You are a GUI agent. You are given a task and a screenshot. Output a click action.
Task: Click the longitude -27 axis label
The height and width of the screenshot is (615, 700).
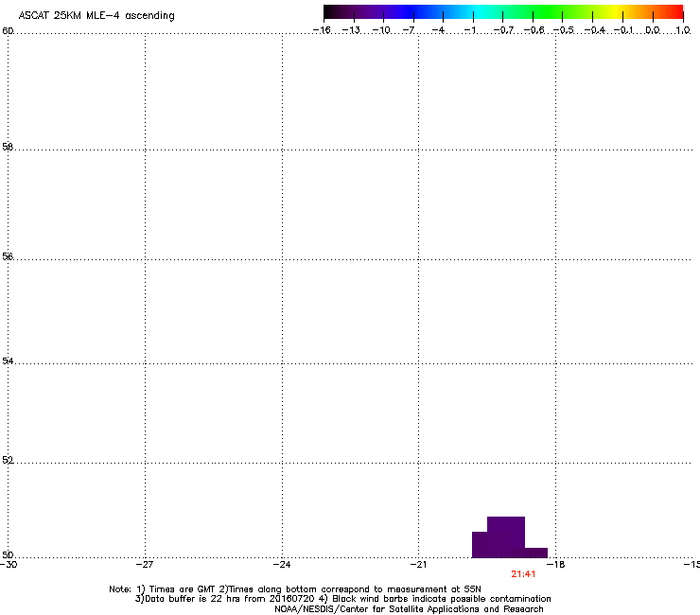145,565
